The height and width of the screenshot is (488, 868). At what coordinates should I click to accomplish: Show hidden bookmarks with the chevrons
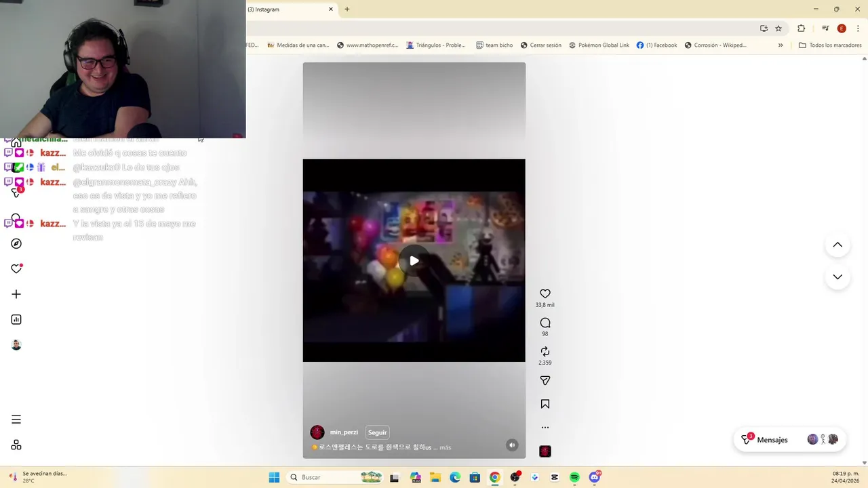[781, 45]
